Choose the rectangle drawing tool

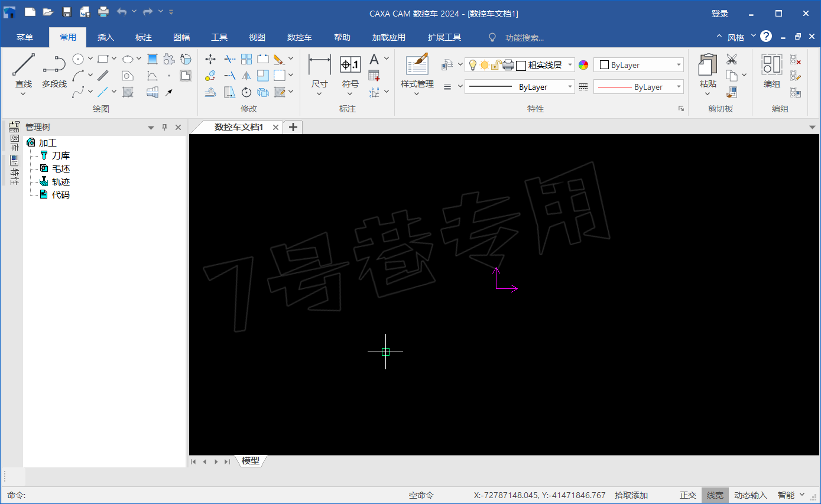click(x=103, y=59)
